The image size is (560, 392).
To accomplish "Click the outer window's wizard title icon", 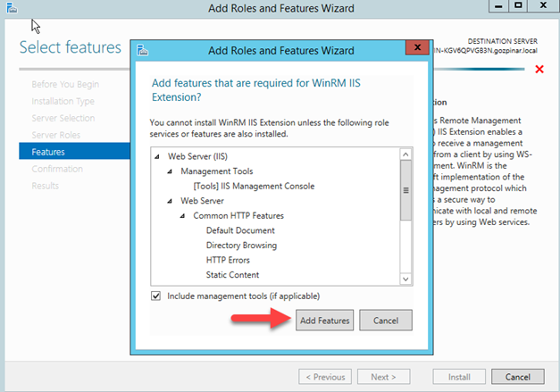I will [12, 8].
